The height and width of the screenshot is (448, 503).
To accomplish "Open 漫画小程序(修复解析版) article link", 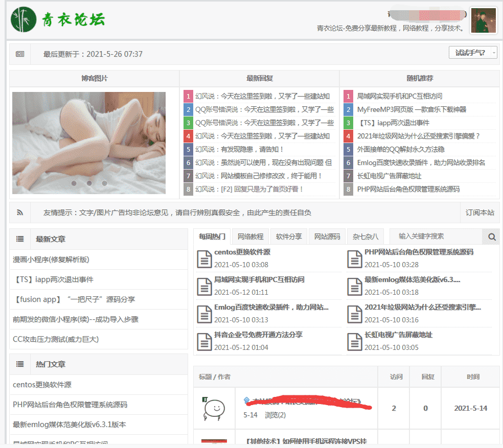I will pos(51,260).
